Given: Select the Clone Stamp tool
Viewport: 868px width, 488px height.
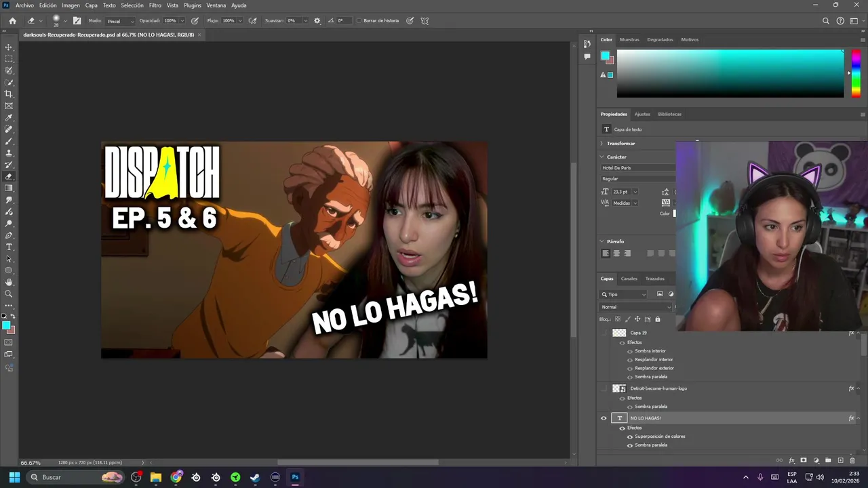Looking at the screenshot, I should pyautogui.click(x=9, y=152).
